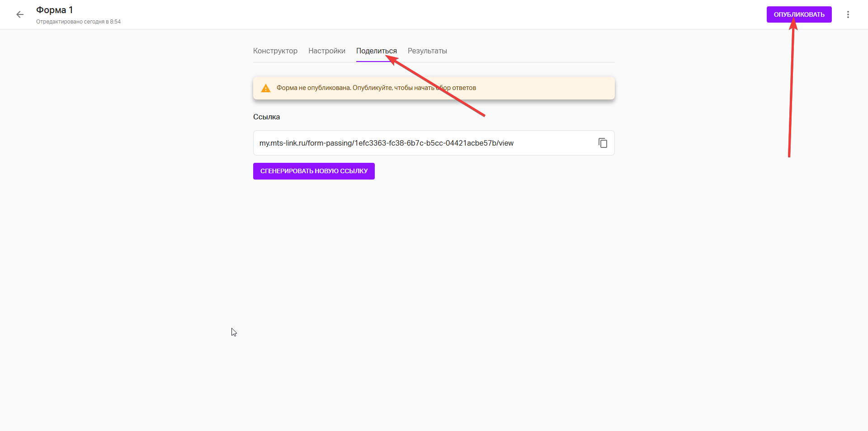
Task: Go back using the left arrow
Action: (x=20, y=14)
